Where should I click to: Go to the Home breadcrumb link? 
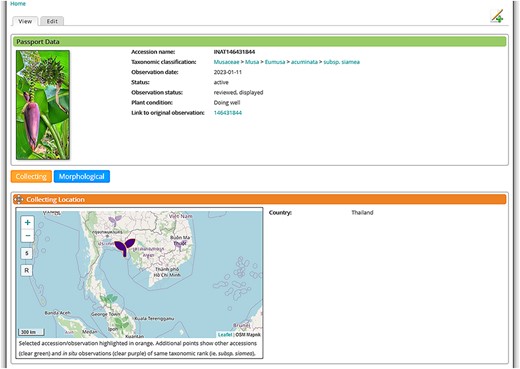[18, 4]
